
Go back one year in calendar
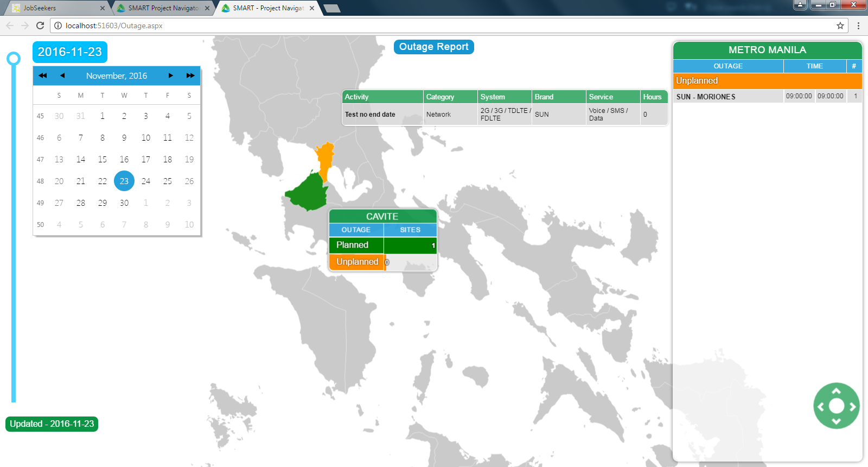pyautogui.click(x=43, y=75)
